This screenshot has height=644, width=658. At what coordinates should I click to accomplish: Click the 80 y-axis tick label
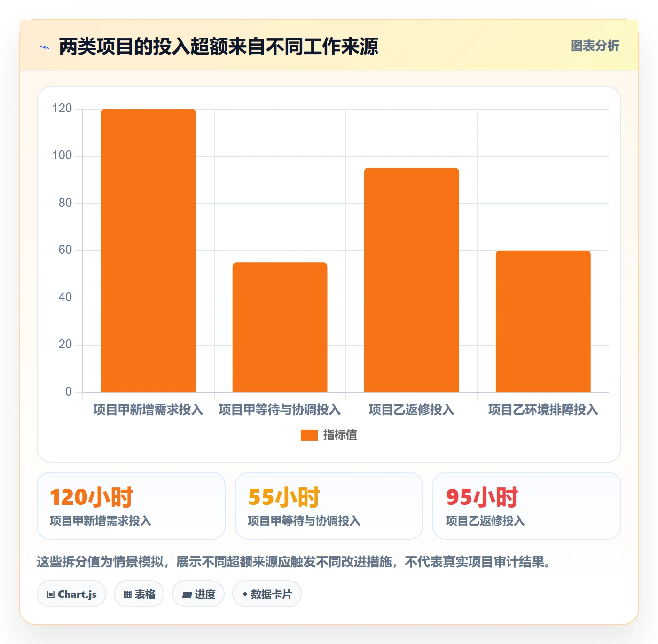click(x=65, y=203)
